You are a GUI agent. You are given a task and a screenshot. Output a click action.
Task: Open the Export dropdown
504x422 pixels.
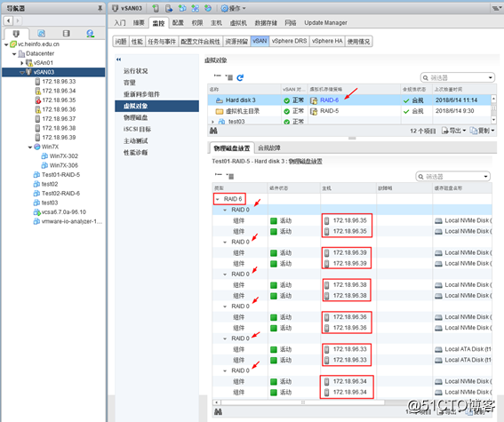(x=453, y=131)
